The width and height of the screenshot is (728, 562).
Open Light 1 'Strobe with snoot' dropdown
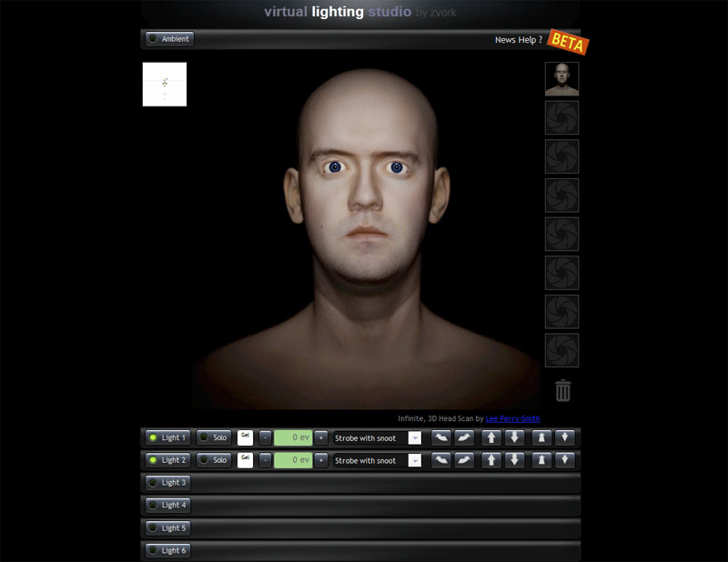point(378,437)
